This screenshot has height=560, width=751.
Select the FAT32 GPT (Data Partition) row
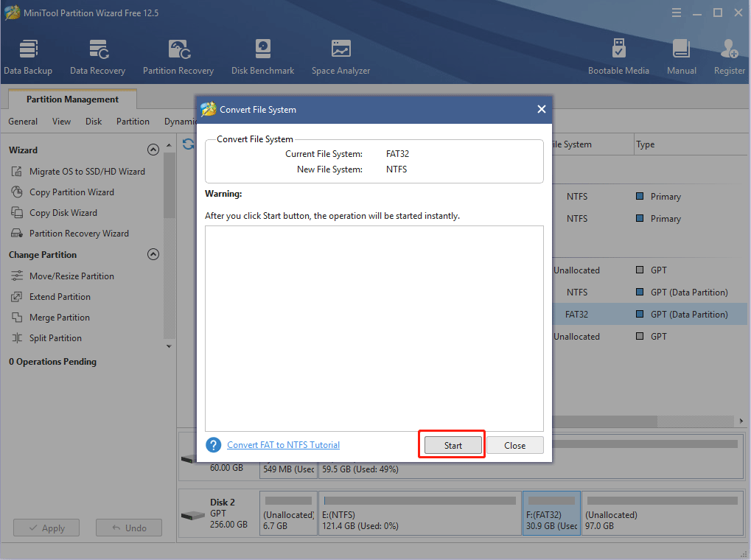click(649, 314)
